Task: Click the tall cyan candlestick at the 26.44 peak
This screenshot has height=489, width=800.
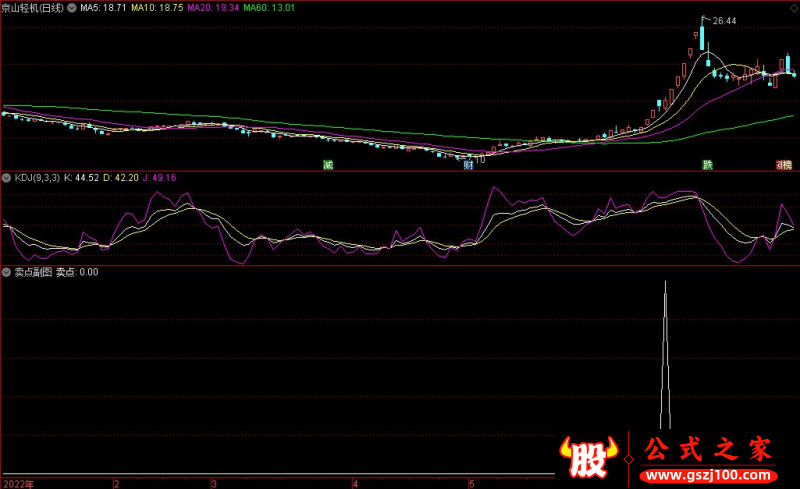Action: coord(702,36)
